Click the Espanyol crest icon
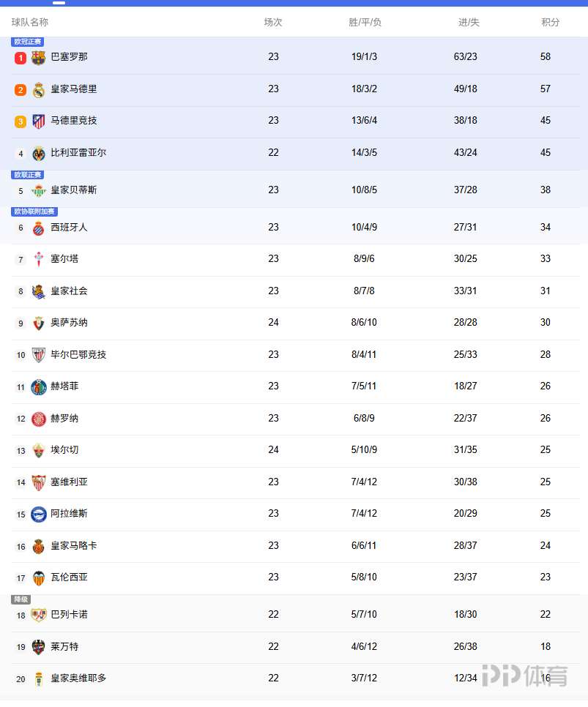 pyautogui.click(x=39, y=228)
